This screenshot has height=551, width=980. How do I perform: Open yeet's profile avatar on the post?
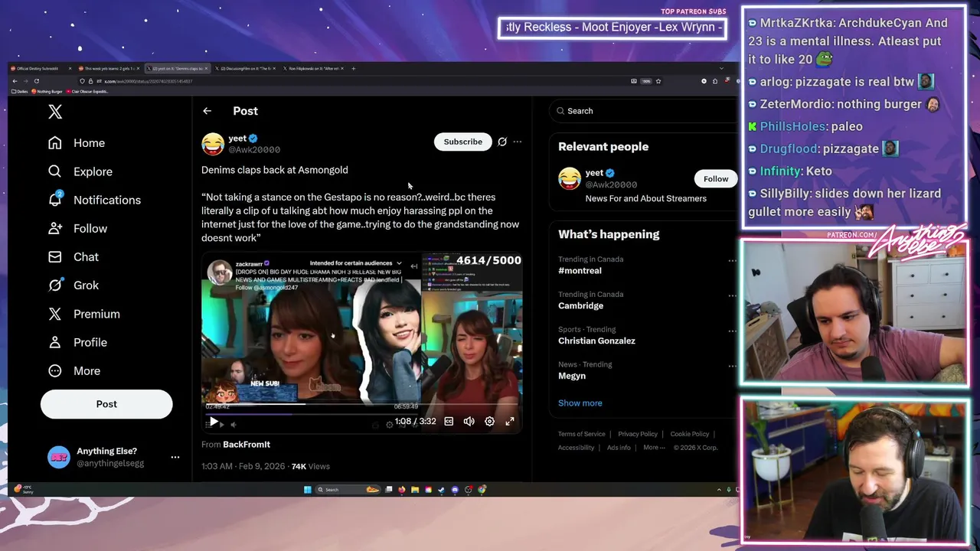pos(213,144)
